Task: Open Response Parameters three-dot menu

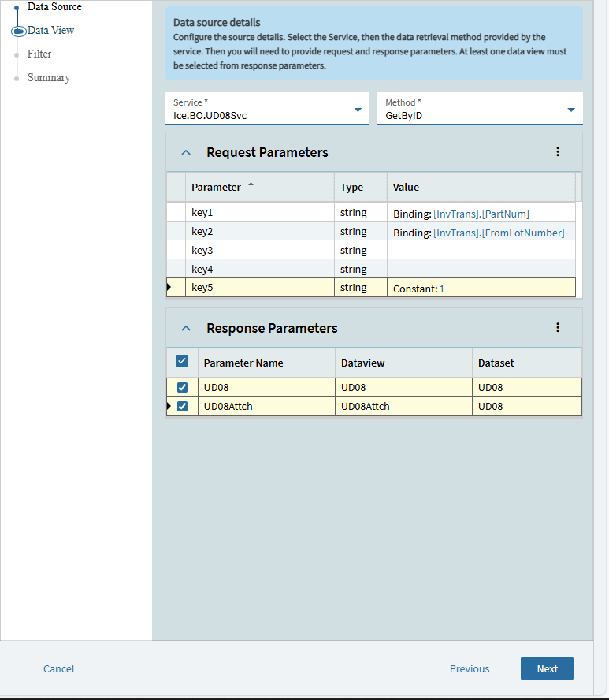Action: coord(558,328)
